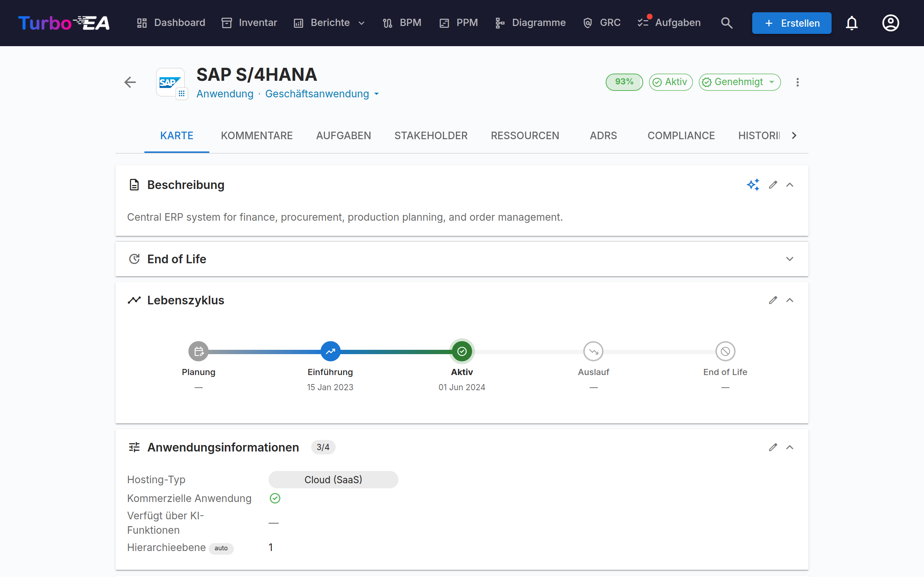The height and width of the screenshot is (577, 924).
Task: Click the Aktiv status chip
Action: click(x=671, y=82)
